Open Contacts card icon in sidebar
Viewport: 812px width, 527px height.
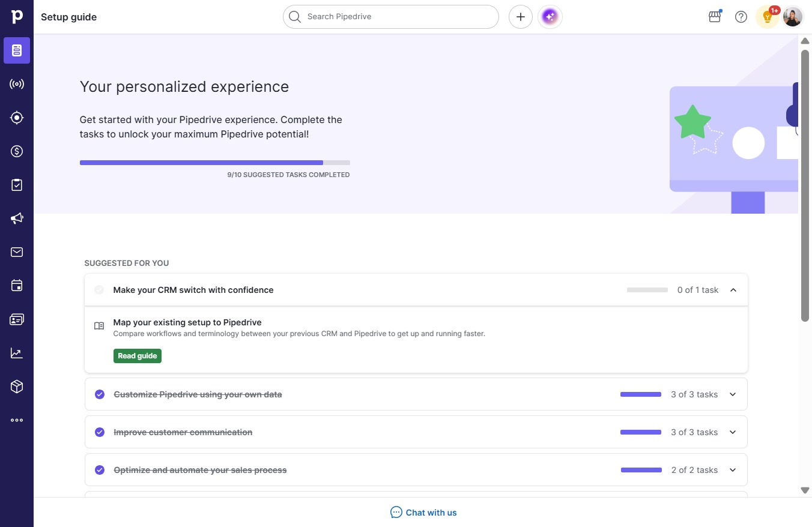pyautogui.click(x=17, y=319)
